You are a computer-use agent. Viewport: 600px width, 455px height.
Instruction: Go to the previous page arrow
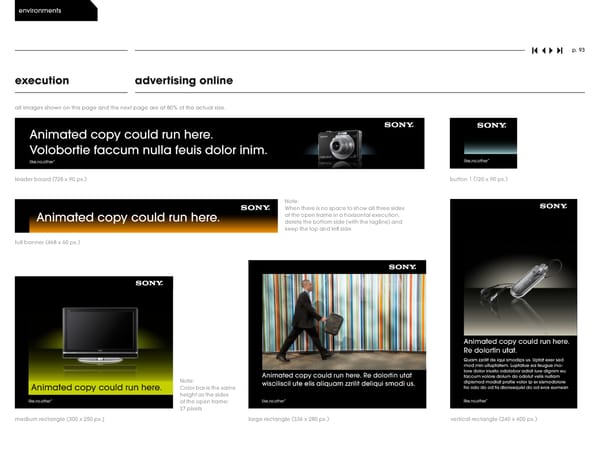pyautogui.click(x=543, y=50)
